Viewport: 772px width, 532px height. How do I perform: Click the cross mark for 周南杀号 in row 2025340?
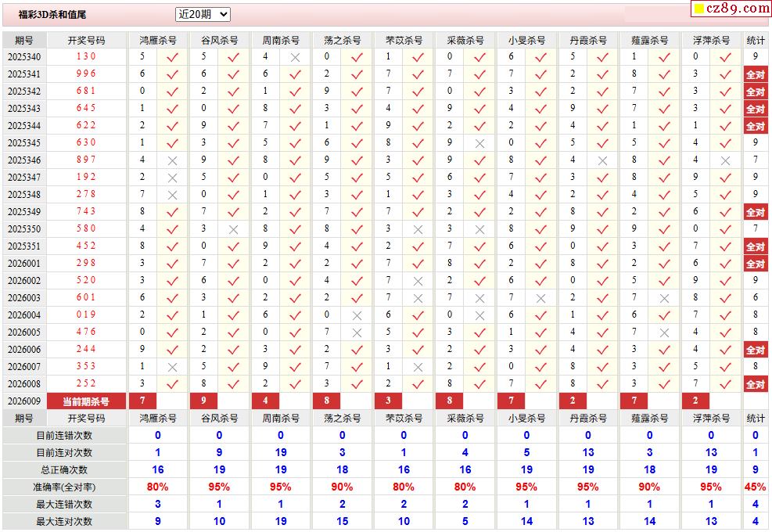click(x=295, y=57)
